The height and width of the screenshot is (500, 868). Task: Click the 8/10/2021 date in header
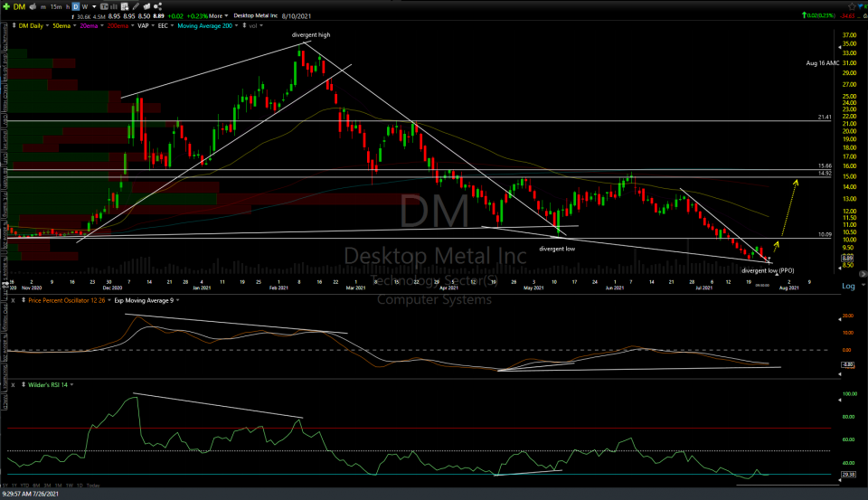pyautogui.click(x=297, y=16)
